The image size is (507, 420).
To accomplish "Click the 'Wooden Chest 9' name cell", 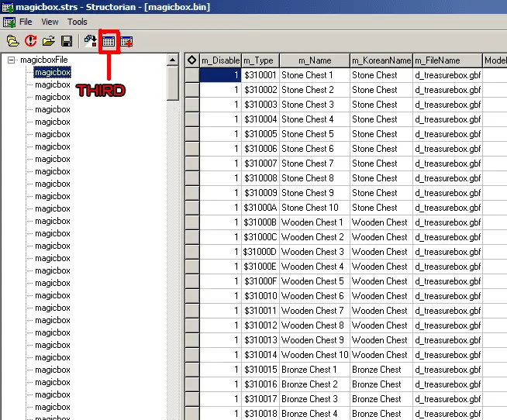I will pos(315,340).
